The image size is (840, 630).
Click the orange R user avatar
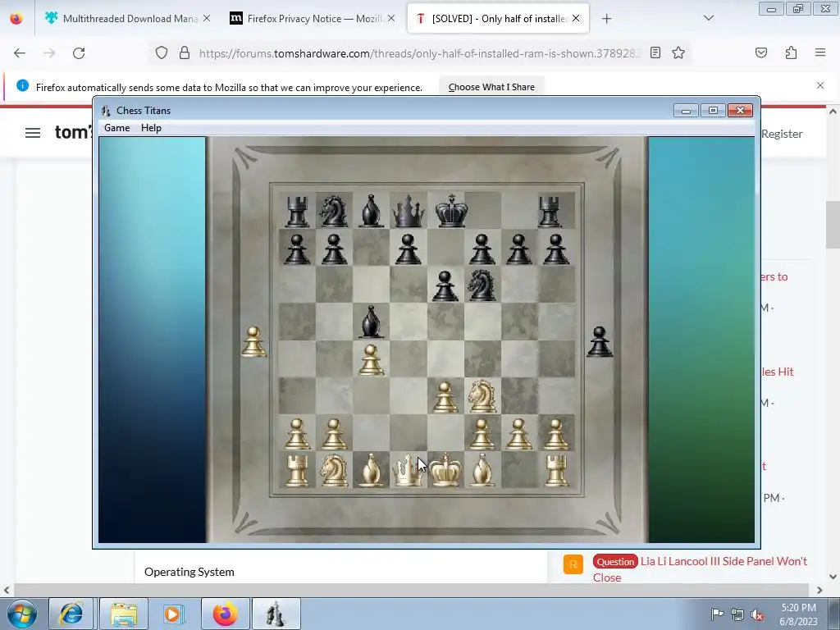pyautogui.click(x=573, y=564)
